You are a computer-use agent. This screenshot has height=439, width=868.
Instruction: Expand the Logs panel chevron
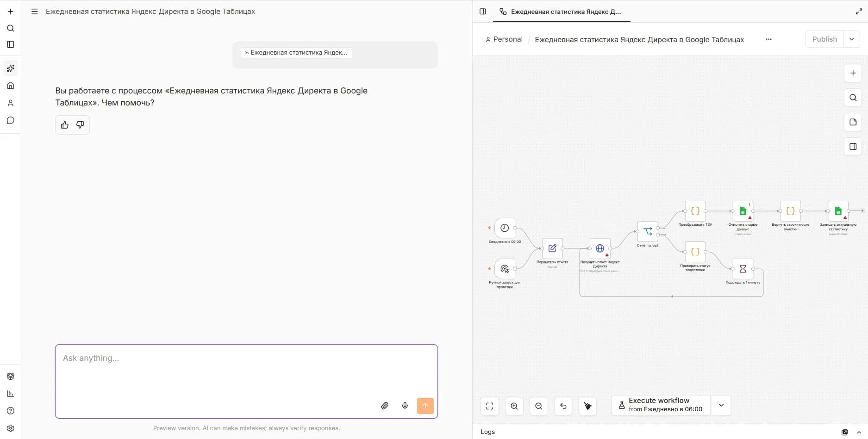(859, 432)
